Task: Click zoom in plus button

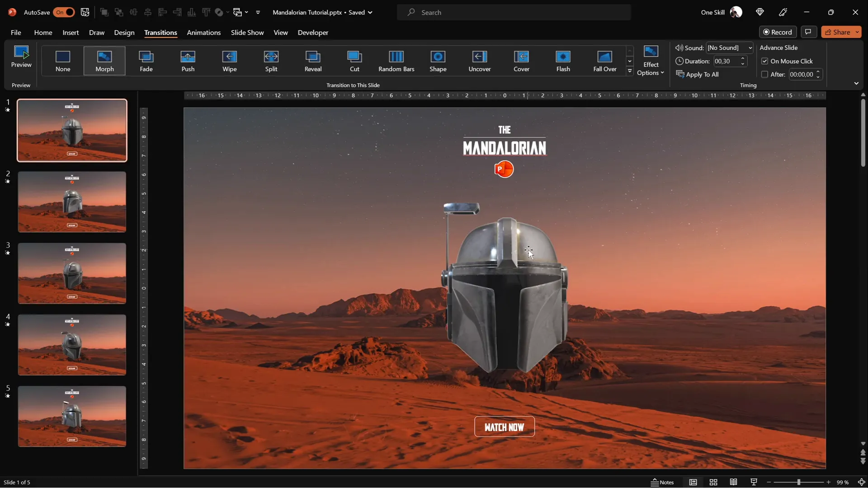Action: click(829, 482)
